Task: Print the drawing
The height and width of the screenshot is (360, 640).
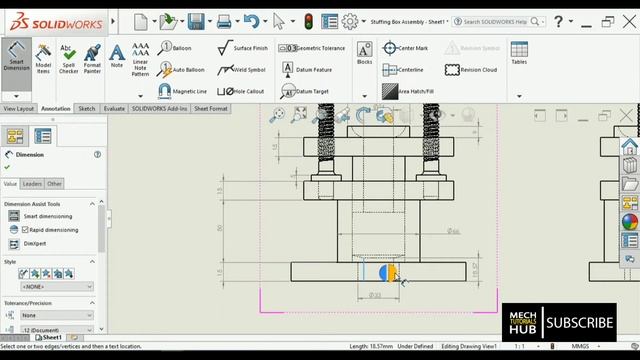Action: point(224,22)
